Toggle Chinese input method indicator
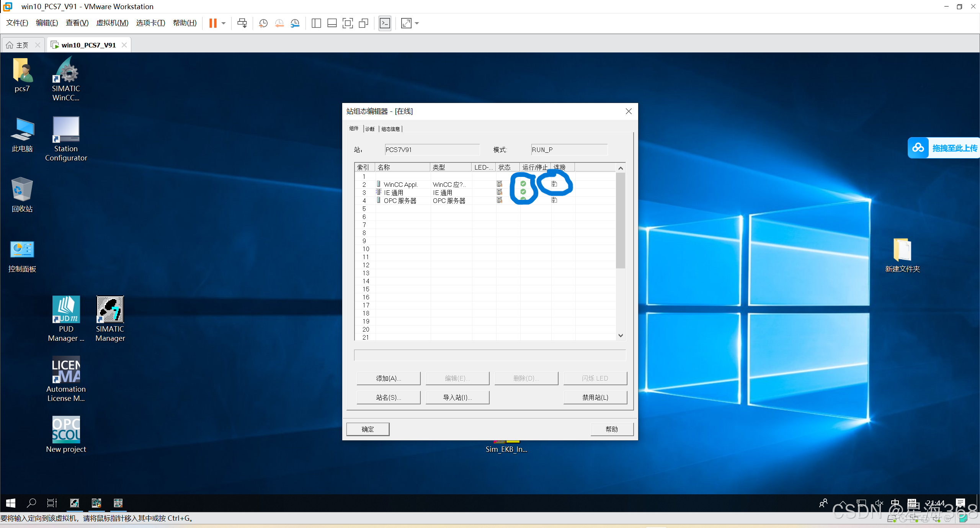Viewport: 980px width, 528px height. pos(895,503)
